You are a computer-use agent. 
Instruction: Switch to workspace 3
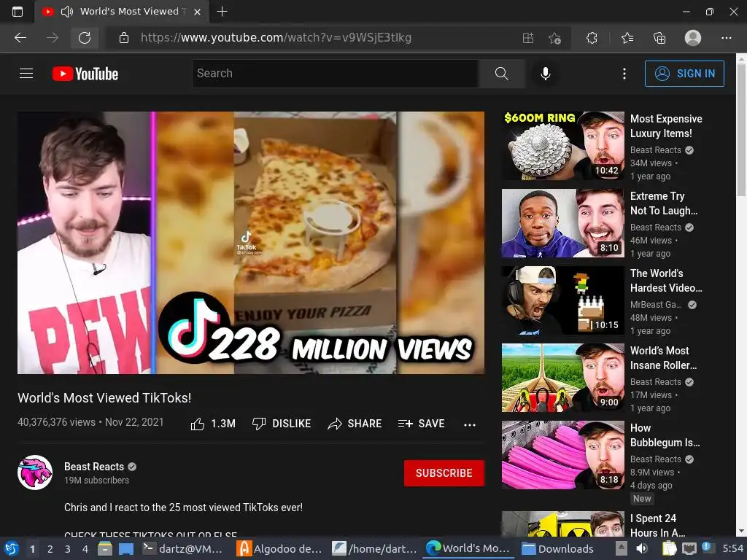tap(67, 549)
